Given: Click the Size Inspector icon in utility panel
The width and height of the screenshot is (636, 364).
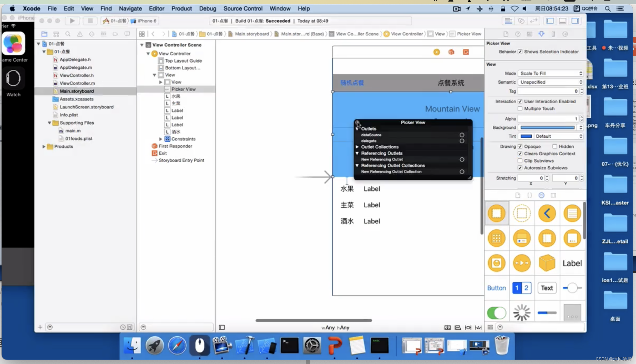Looking at the screenshot, I should click(x=553, y=34).
